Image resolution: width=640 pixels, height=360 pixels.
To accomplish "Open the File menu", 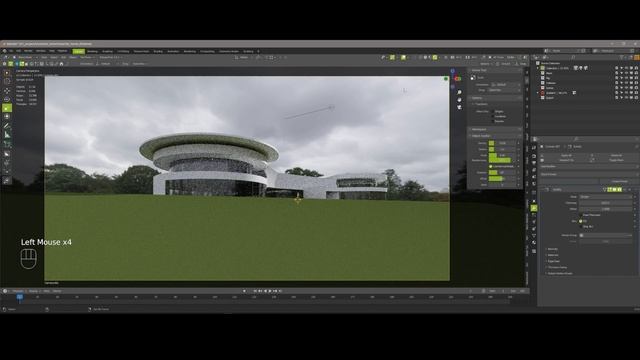I will coord(11,51).
